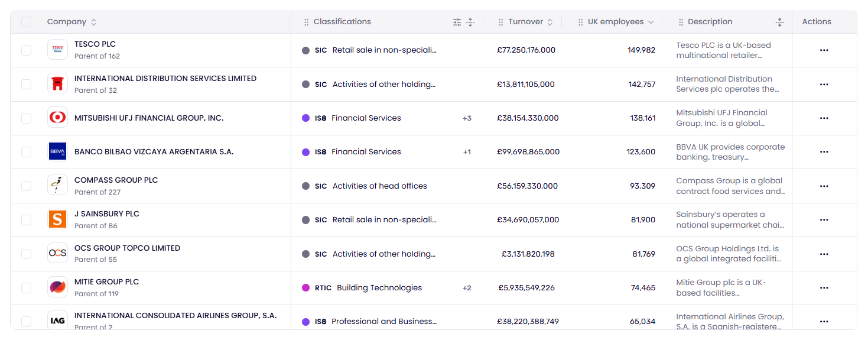Image resolution: width=868 pixels, height=340 pixels.
Task: Check the Mitsubishi UFJ Financial Group row
Action: 26,118
